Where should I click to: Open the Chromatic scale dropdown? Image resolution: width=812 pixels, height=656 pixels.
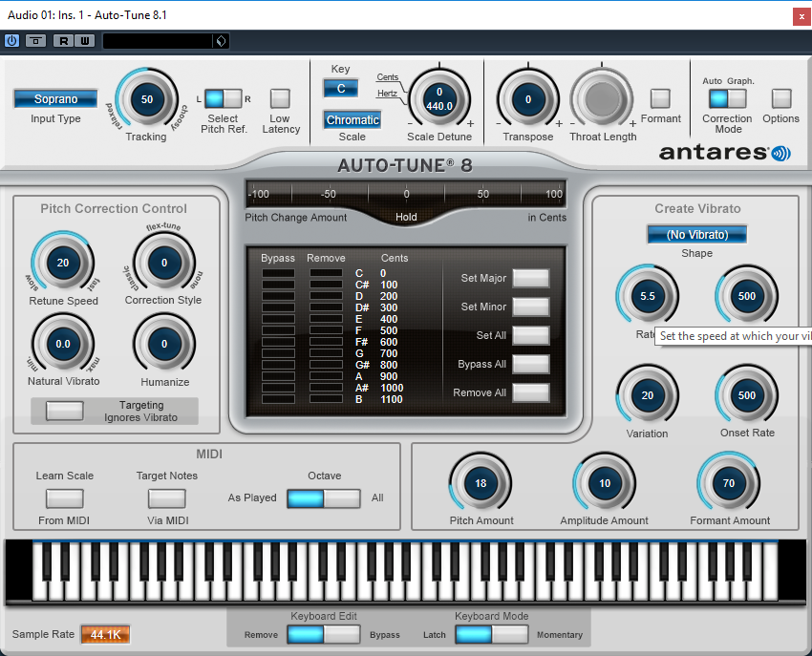[353, 120]
